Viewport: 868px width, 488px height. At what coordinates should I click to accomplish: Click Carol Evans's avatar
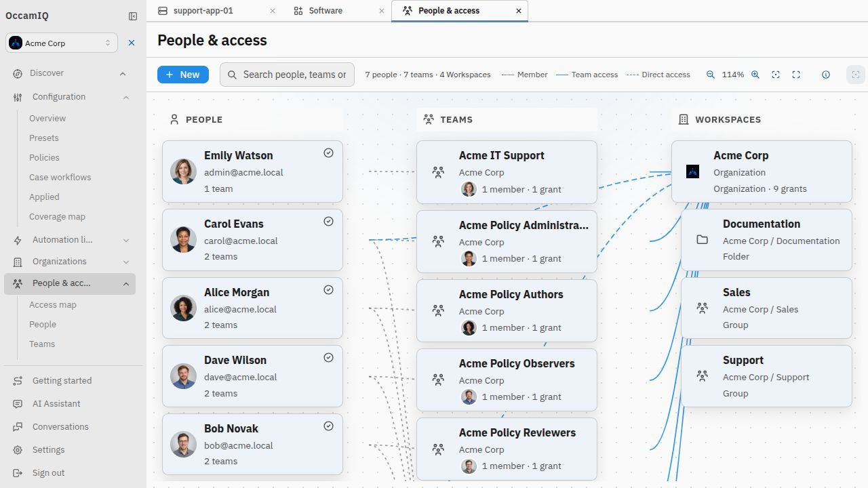pyautogui.click(x=183, y=240)
